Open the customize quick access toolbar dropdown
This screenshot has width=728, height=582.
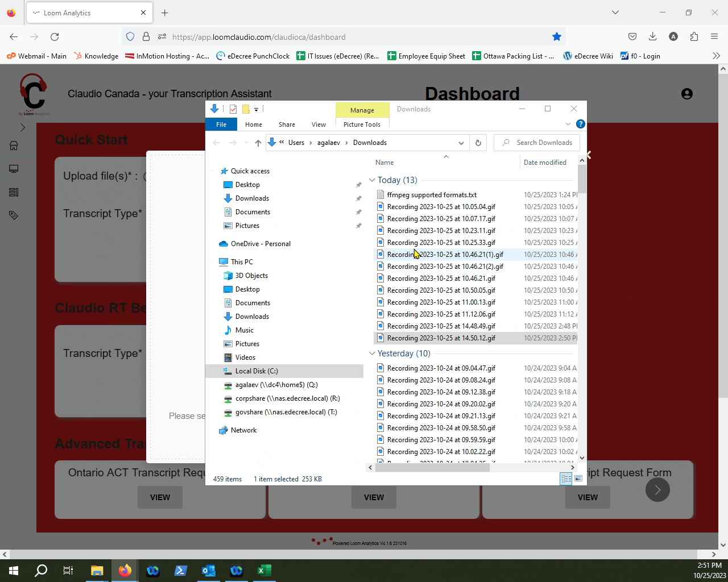click(256, 109)
